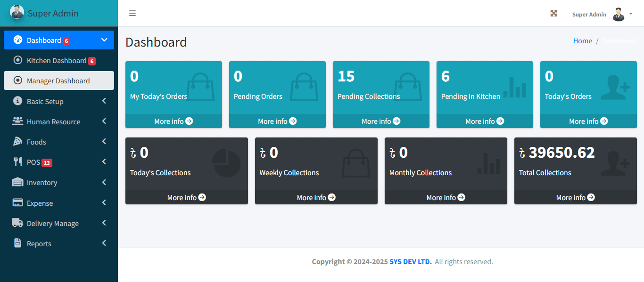Click the shopping bag icon on Pending Orders

(305, 87)
